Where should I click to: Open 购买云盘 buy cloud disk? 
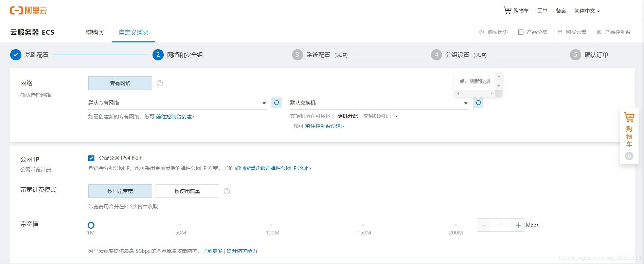point(572,32)
